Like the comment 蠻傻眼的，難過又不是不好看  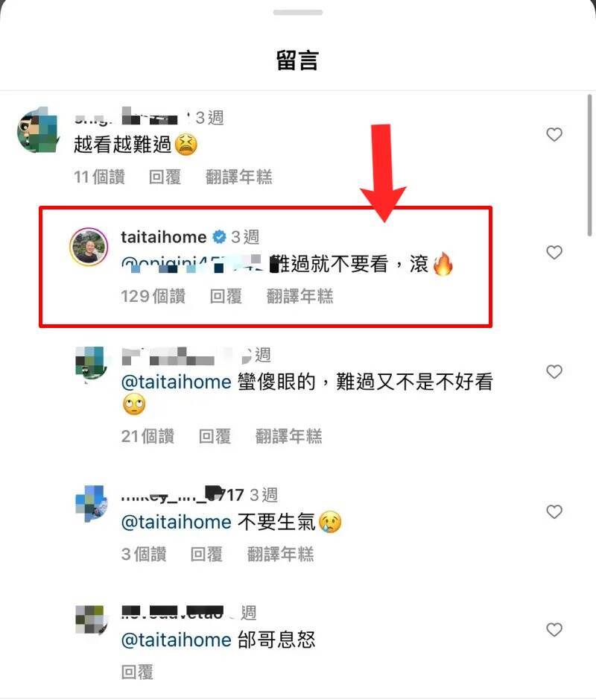click(554, 371)
